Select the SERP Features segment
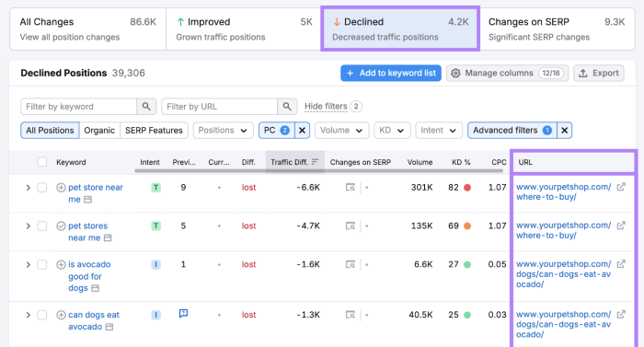 (x=154, y=131)
